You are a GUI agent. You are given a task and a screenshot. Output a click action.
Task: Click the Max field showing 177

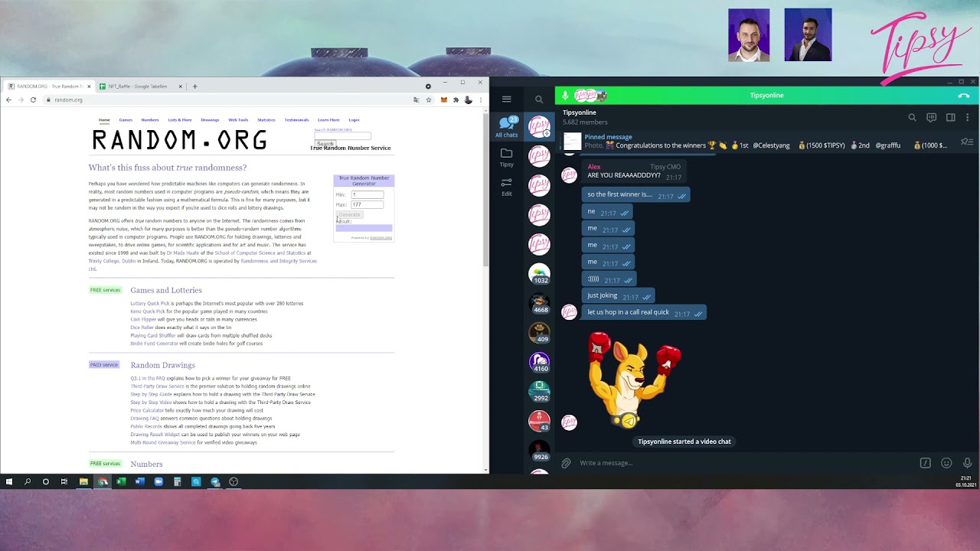[x=367, y=205]
